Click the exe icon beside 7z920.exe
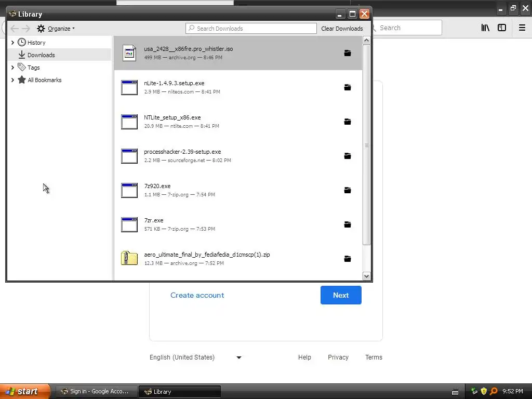This screenshot has width=532, height=399. pyautogui.click(x=129, y=190)
